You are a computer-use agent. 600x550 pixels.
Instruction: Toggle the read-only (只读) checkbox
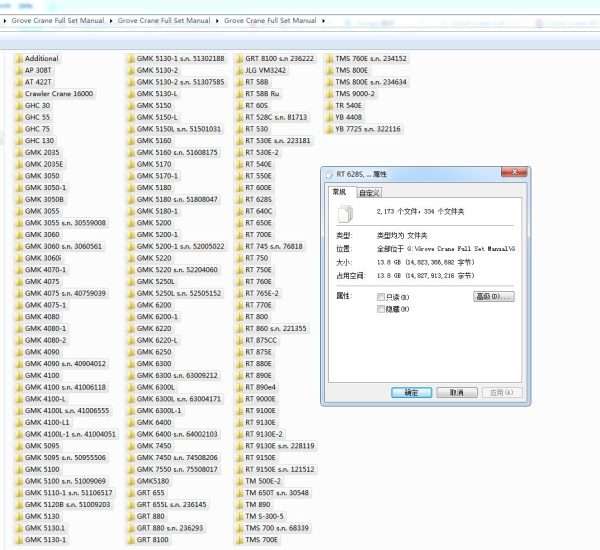(x=381, y=297)
